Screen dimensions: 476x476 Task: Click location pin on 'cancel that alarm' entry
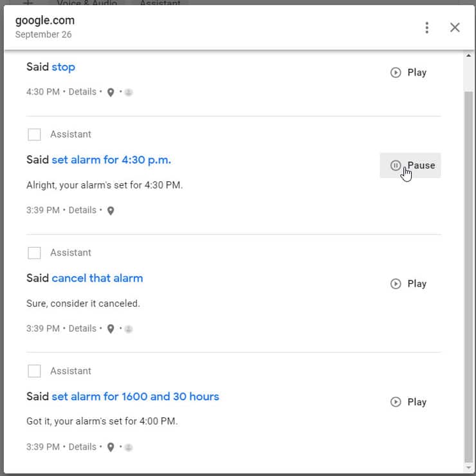point(111,329)
